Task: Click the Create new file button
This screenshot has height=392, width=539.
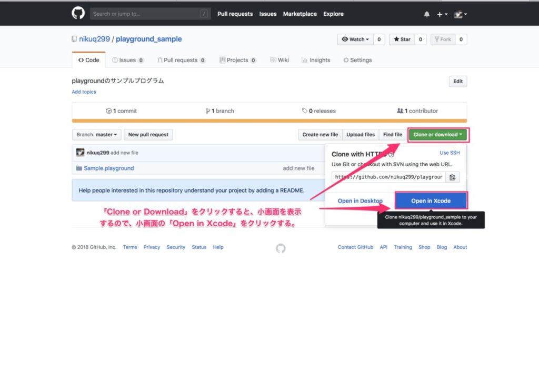Action: point(320,134)
